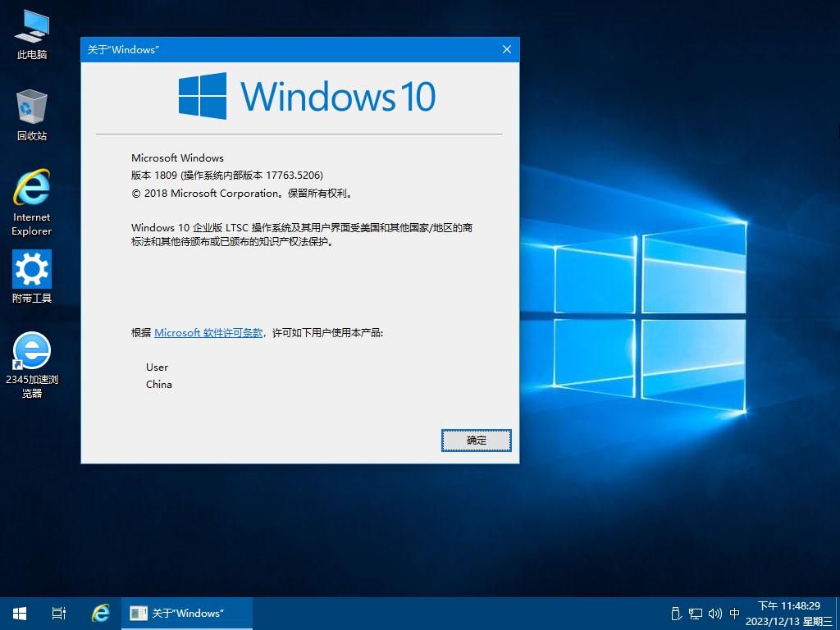This screenshot has height=630, width=840.
Task: Open Task View on the taskbar
Action: (59, 614)
